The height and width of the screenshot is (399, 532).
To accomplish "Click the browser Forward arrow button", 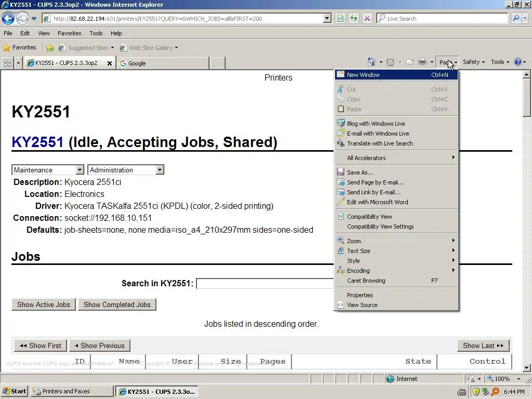I will pyautogui.click(x=22, y=18).
